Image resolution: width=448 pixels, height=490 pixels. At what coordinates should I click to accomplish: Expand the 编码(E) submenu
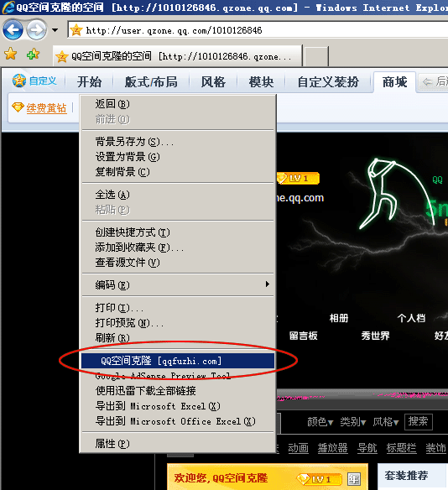178,284
